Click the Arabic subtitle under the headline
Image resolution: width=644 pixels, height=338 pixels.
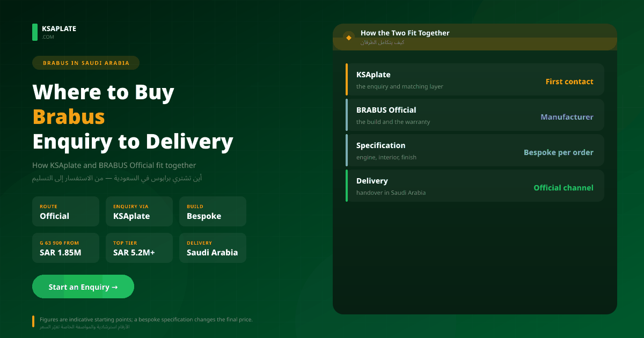[x=117, y=178]
